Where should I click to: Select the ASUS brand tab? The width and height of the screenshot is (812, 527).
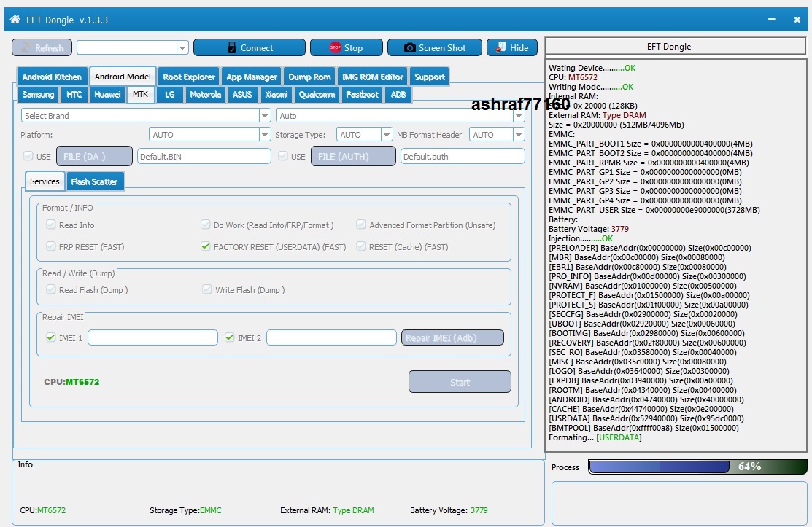(x=242, y=95)
